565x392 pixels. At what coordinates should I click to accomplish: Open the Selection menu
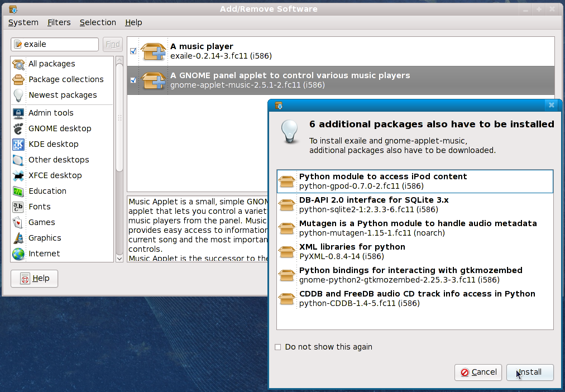click(98, 22)
